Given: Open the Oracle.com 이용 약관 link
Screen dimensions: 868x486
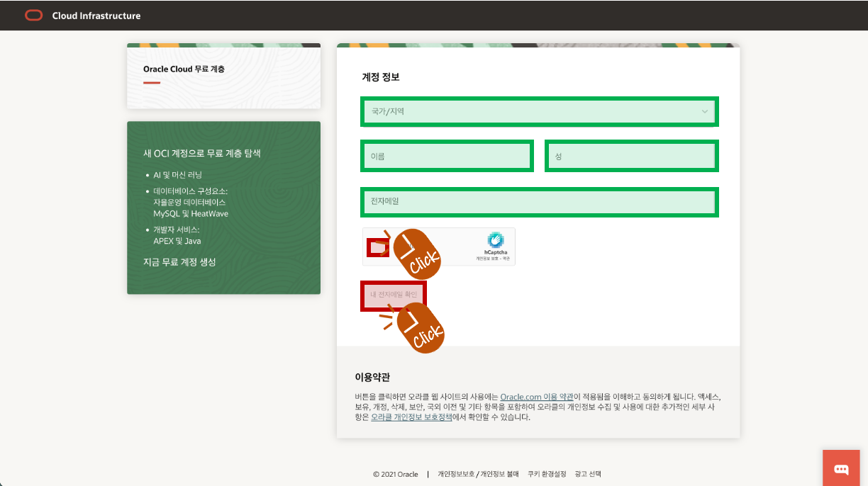Looking at the screenshot, I should pos(537,397).
